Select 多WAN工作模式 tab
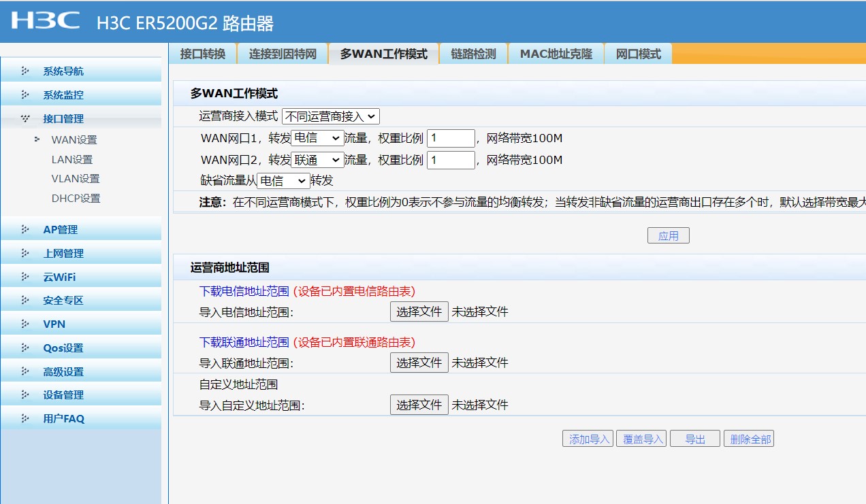 tap(384, 54)
